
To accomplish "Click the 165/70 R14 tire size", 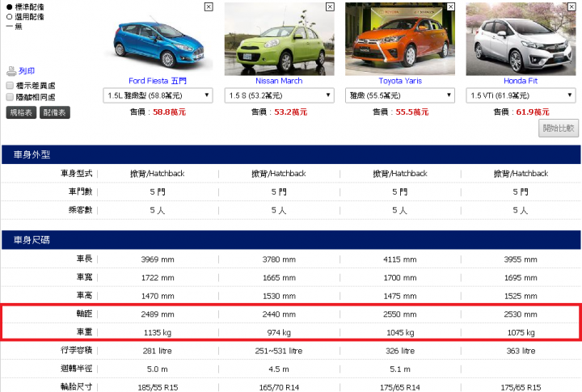I will [x=279, y=387].
